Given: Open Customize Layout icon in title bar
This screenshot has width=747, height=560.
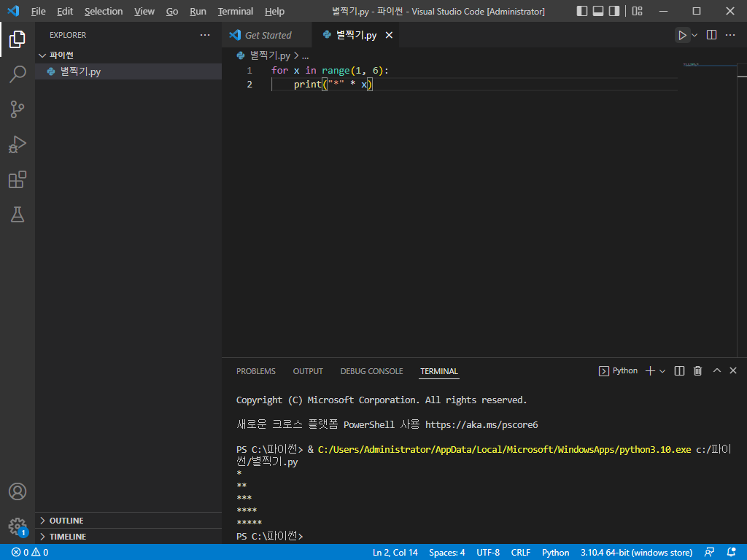Looking at the screenshot, I should (x=637, y=11).
